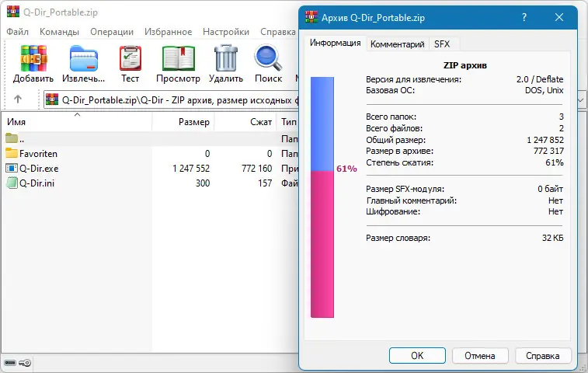Click the 61% label beside the bar
588x373 pixels.
point(346,169)
